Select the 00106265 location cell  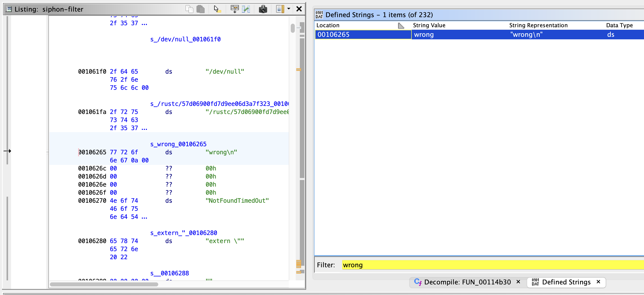[363, 35]
